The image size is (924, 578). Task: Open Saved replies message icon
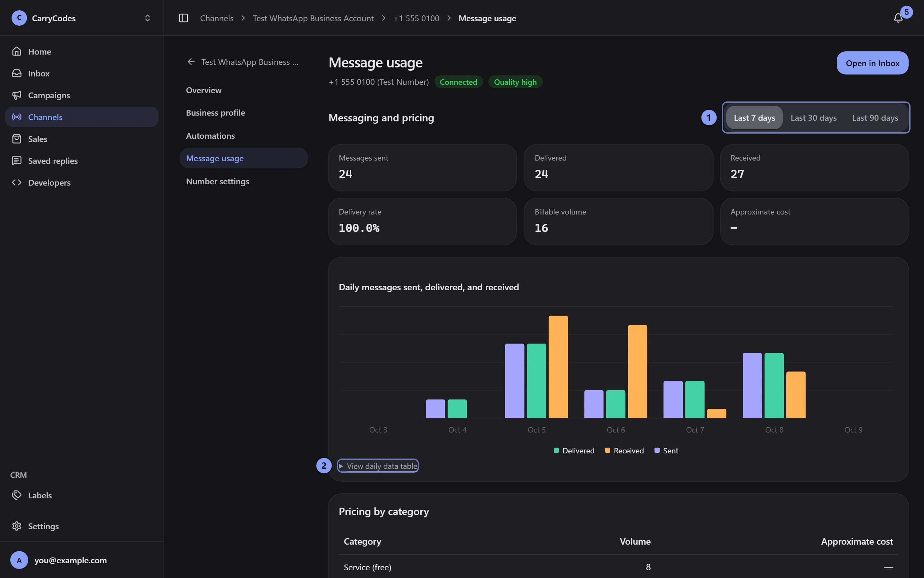click(x=16, y=161)
